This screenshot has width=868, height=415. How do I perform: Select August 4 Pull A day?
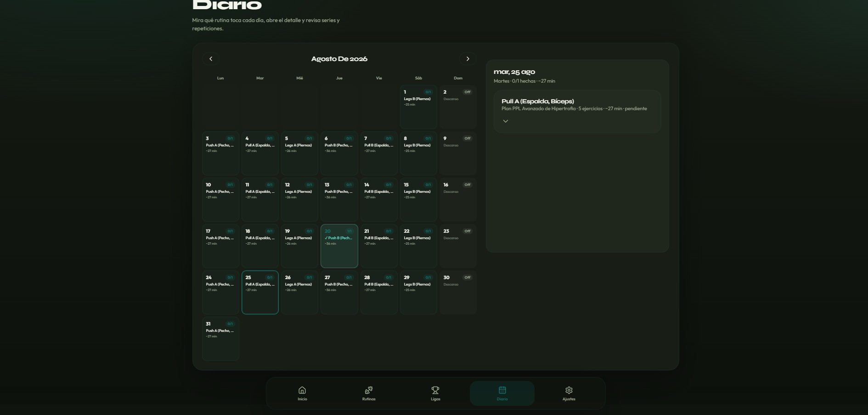[x=260, y=153]
